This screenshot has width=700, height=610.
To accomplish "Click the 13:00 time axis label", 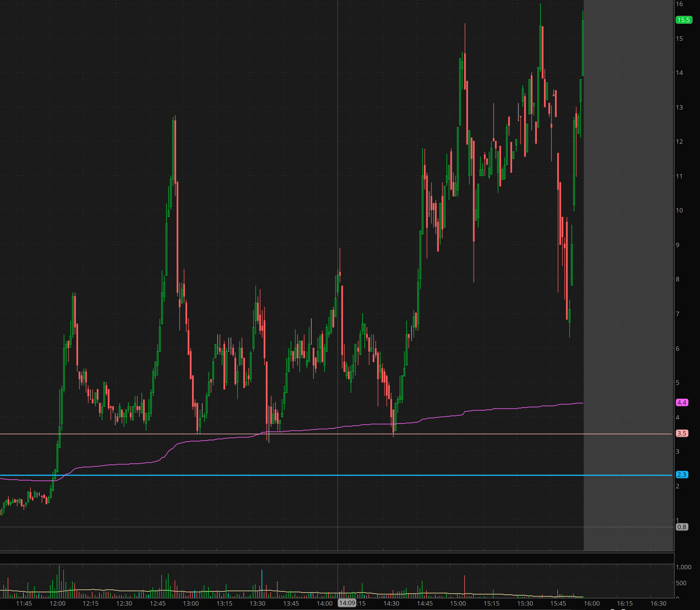I will [x=191, y=604].
